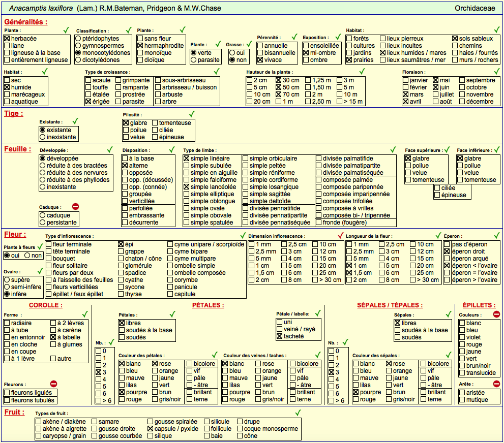Click the Fruit section heading
504x443 pixels.
point(14,412)
